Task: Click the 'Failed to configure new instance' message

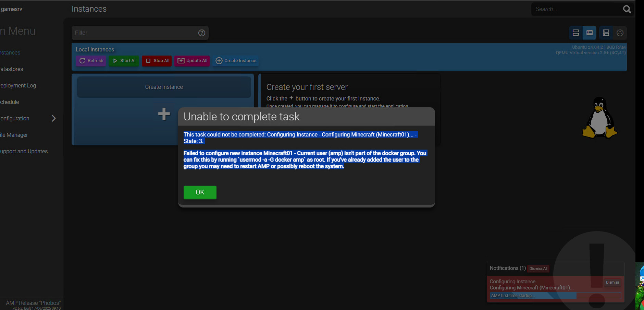Action: tap(305, 160)
